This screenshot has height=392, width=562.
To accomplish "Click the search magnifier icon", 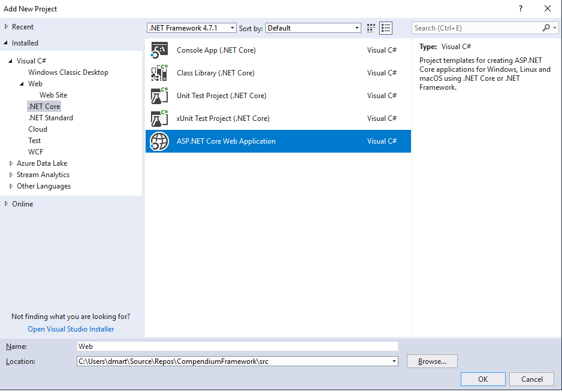I will [546, 28].
